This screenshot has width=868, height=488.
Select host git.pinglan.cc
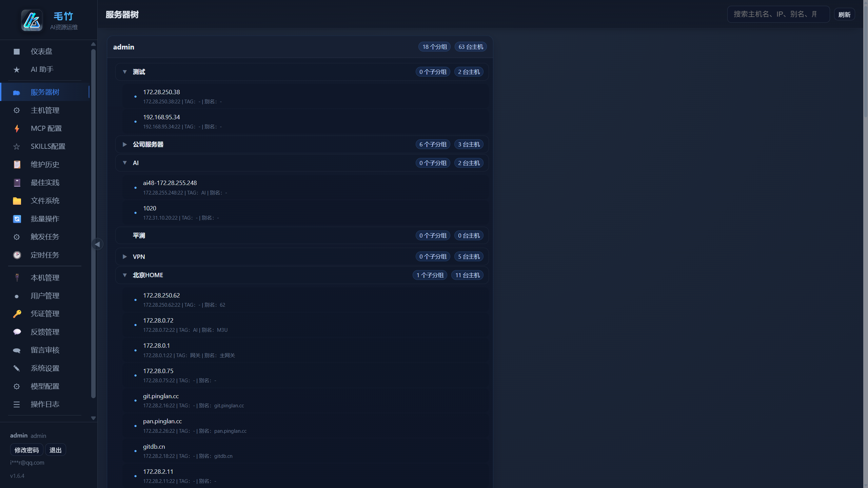[305, 401]
